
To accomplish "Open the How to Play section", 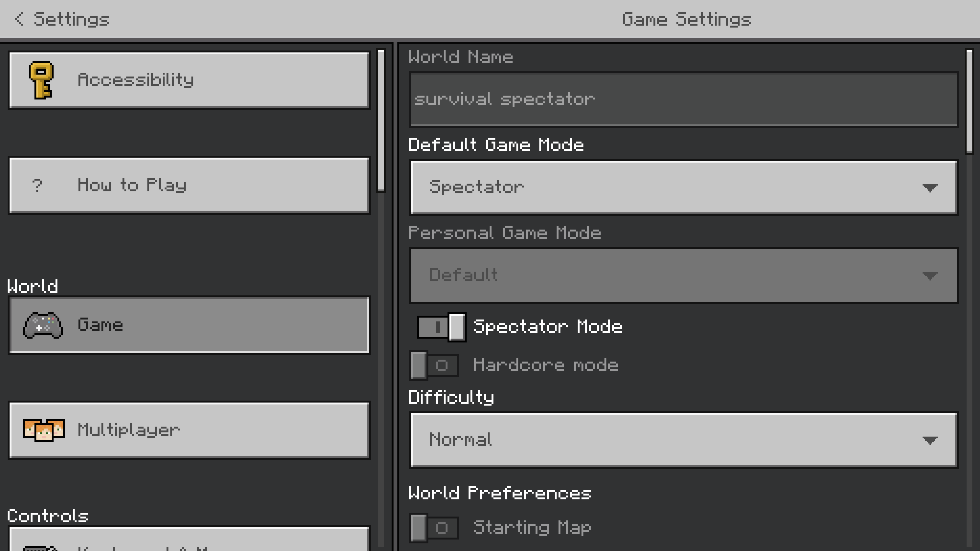I will tap(189, 186).
